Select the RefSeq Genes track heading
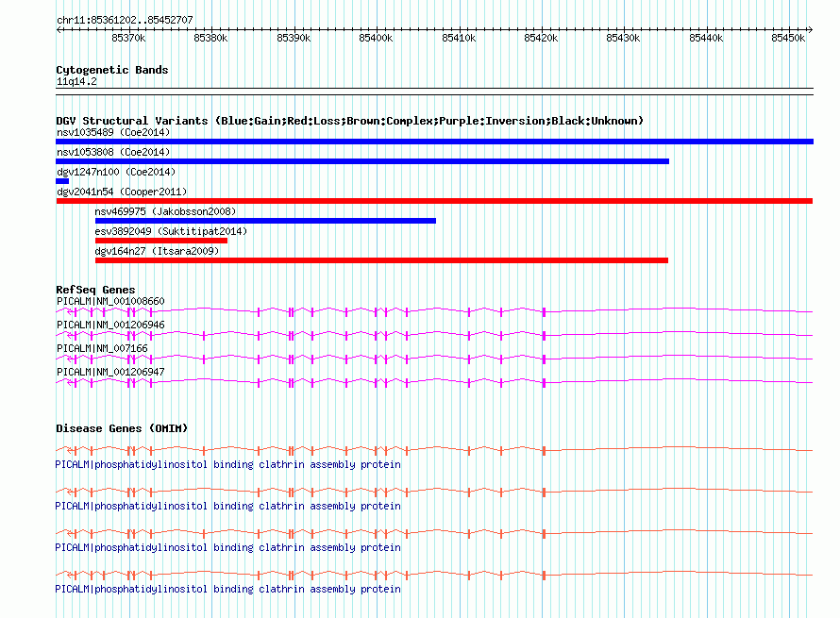 click(x=95, y=290)
